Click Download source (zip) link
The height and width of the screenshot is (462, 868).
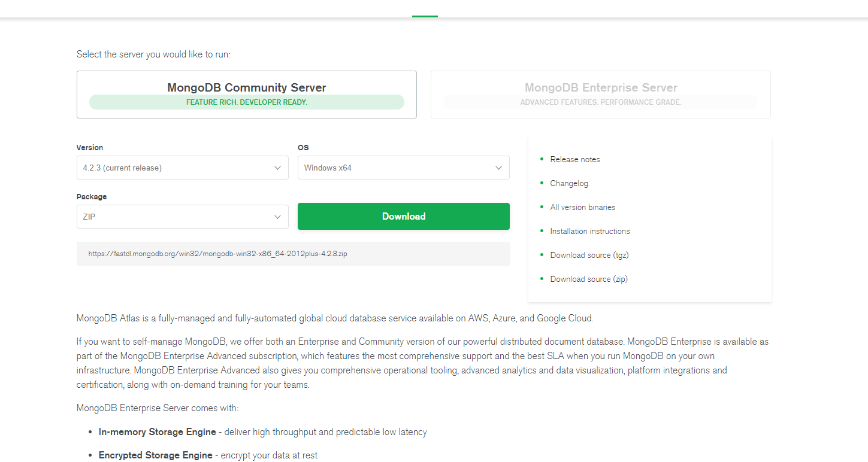(x=589, y=279)
